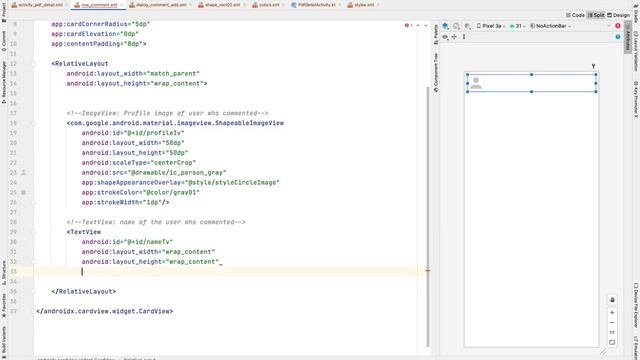Click the @+id/profileIv id value

tap(154, 133)
